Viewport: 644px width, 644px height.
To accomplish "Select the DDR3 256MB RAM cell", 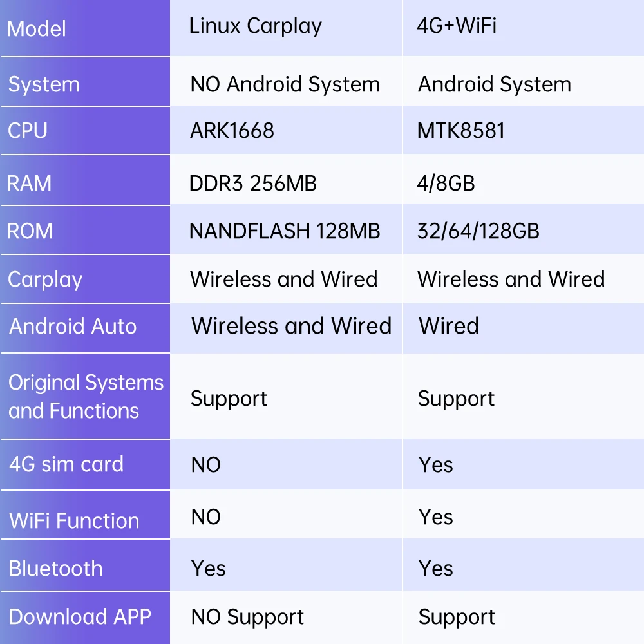I will tap(253, 184).
